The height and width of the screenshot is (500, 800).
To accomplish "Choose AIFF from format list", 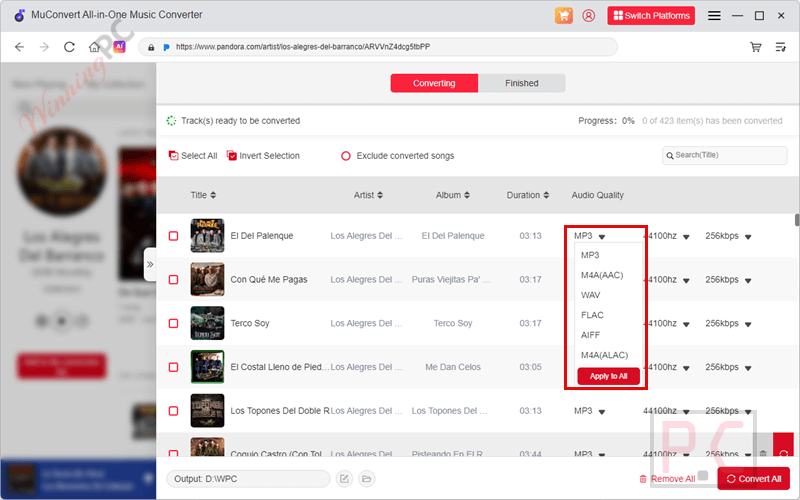I will (x=590, y=335).
